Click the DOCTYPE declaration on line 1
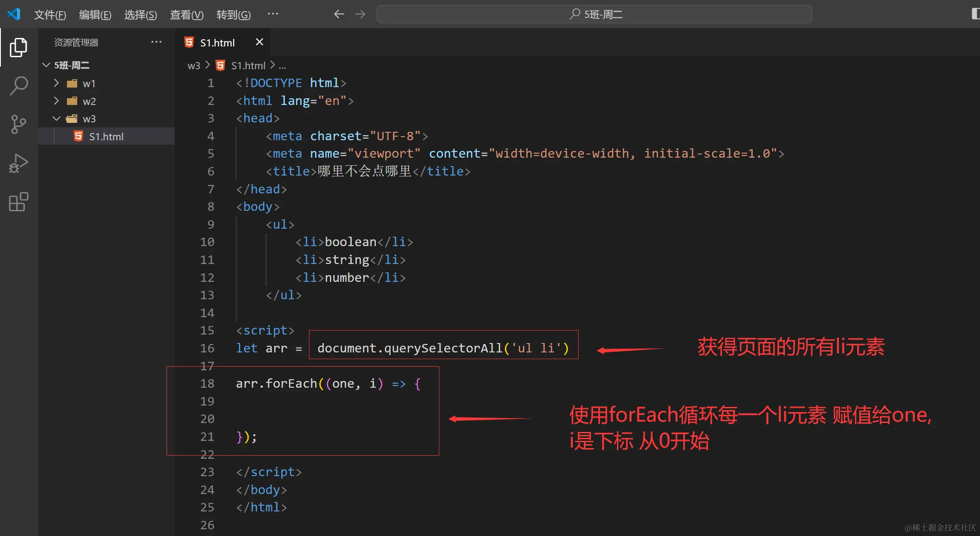Image resolution: width=980 pixels, height=536 pixels. pos(292,83)
